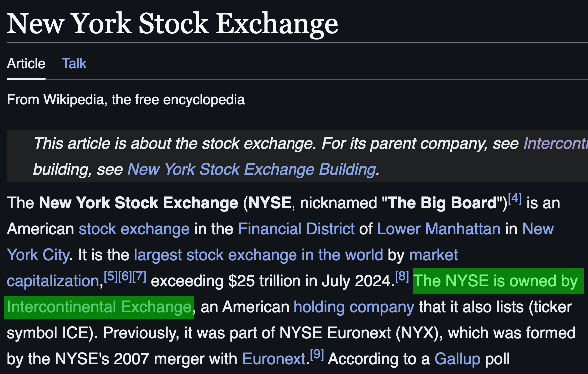Click citation 9 after Euronext
Viewport: 588px width, 374px height.
317,355
